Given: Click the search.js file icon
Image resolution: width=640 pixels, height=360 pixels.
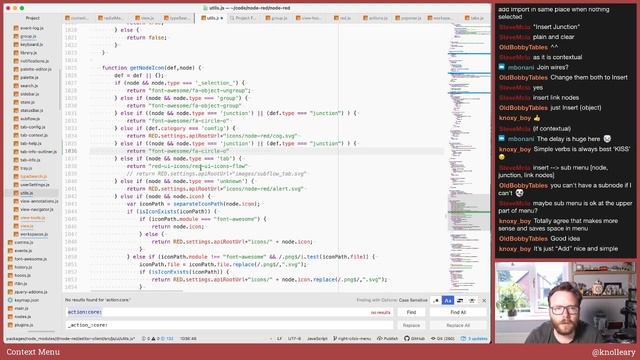Looking at the screenshot, I should pyautogui.click(x=16, y=86).
